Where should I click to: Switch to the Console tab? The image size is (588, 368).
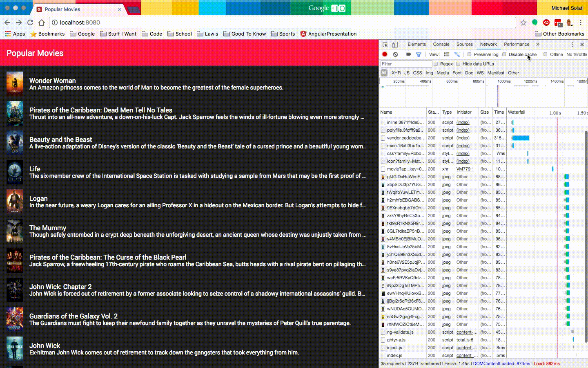(441, 45)
